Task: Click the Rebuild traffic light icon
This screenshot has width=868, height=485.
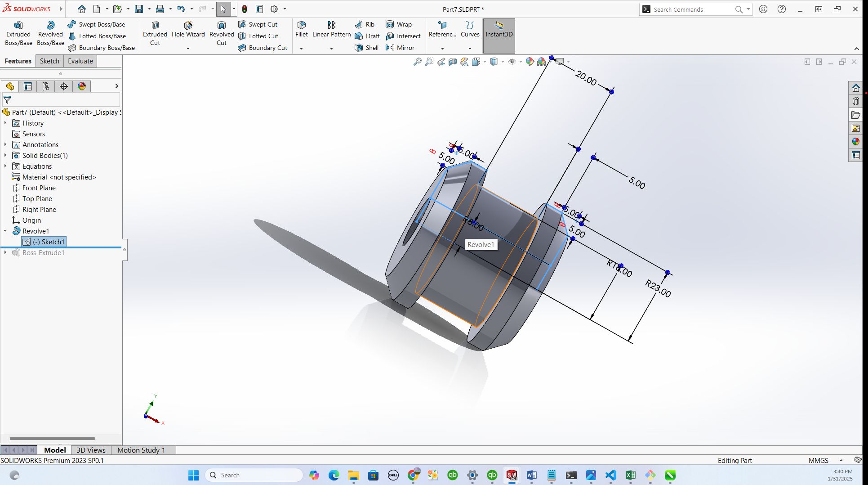Action: pyautogui.click(x=245, y=9)
